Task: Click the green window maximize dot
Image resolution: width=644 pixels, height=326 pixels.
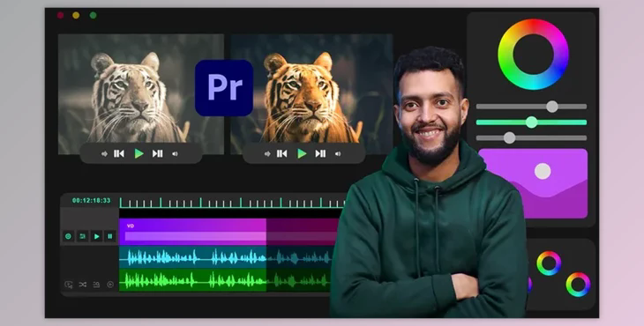Action: click(x=94, y=15)
